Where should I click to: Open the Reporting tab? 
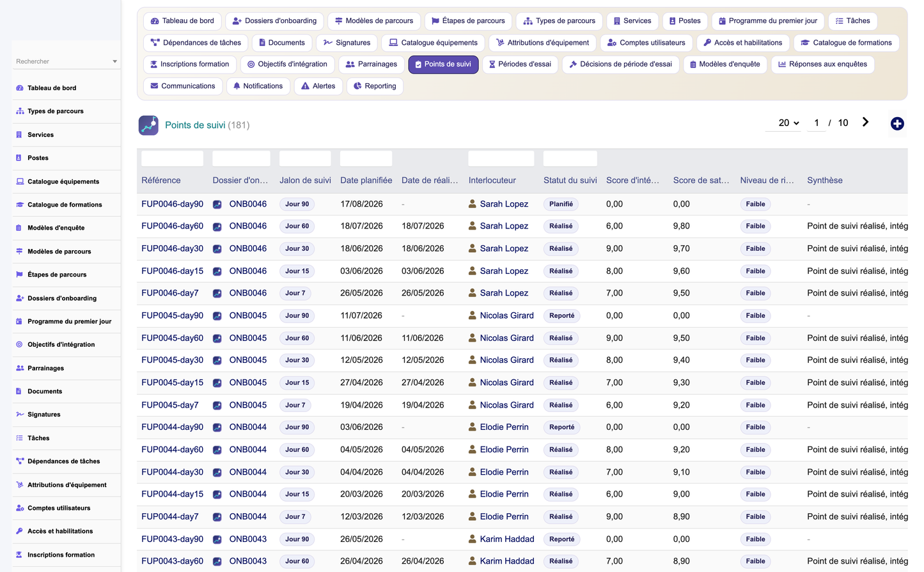[x=375, y=86]
